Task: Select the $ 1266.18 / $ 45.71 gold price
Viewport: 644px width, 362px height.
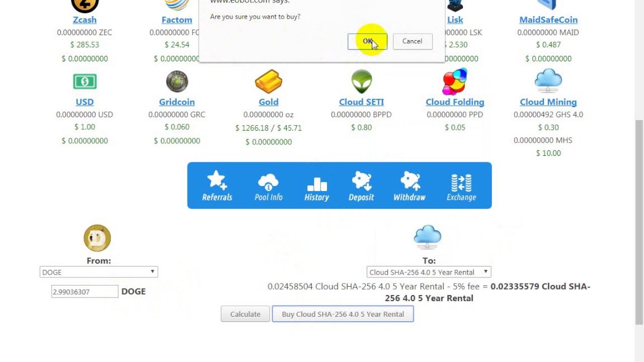Action: coord(268,128)
